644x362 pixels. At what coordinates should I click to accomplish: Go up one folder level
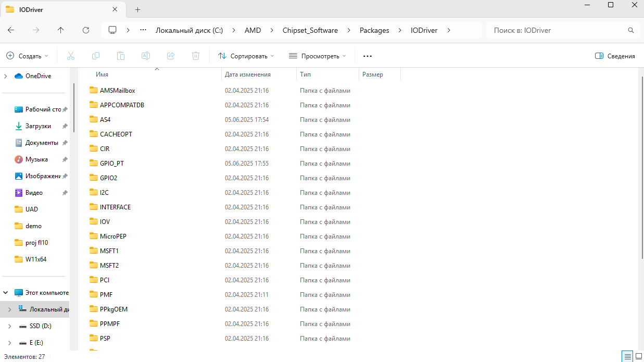[61, 30]
